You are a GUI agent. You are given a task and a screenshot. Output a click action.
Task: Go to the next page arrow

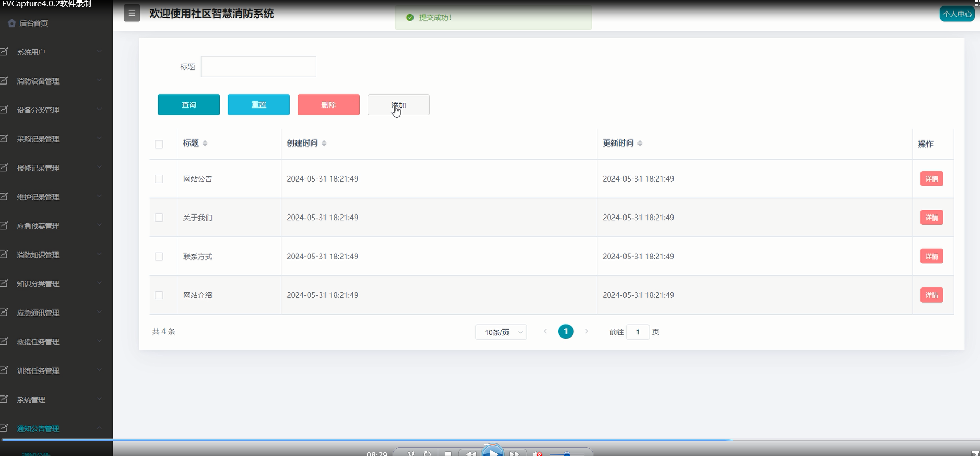click(x=587, y=331)
